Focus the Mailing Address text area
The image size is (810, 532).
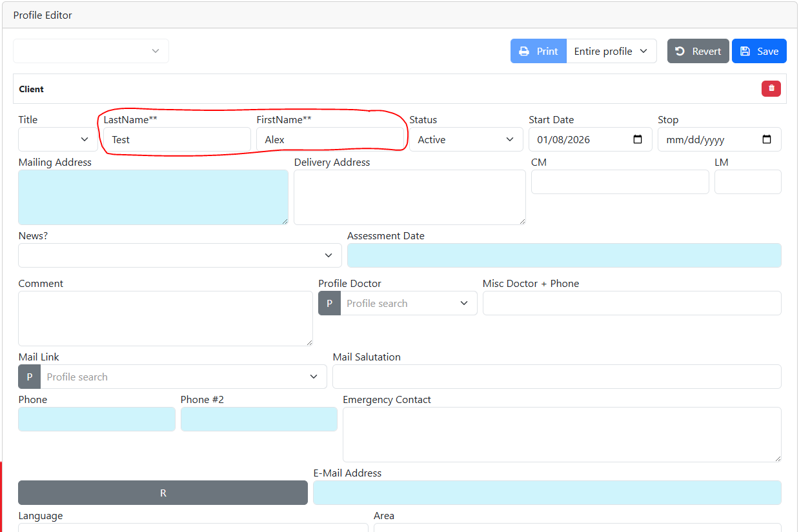tap(153, 197)
